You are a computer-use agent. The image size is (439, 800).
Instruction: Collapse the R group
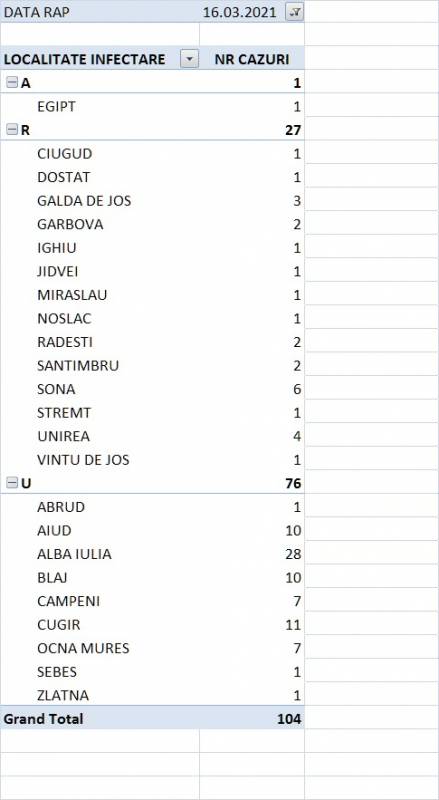click(x=11, y=130)
